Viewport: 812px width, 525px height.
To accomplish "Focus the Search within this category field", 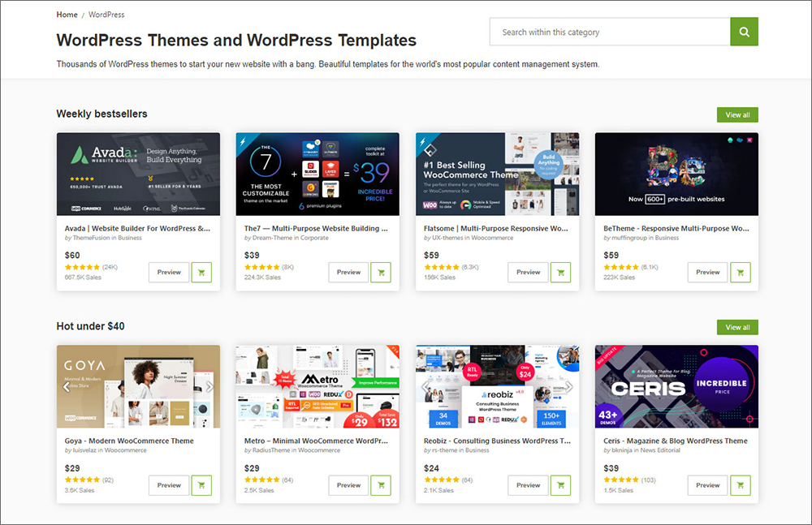I will (610, 32).
